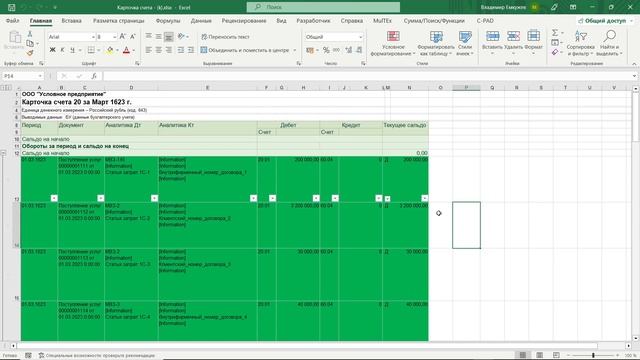Click Объединить и поместить в центре button
The image size is (640, 360).
[x=245, y=50]
